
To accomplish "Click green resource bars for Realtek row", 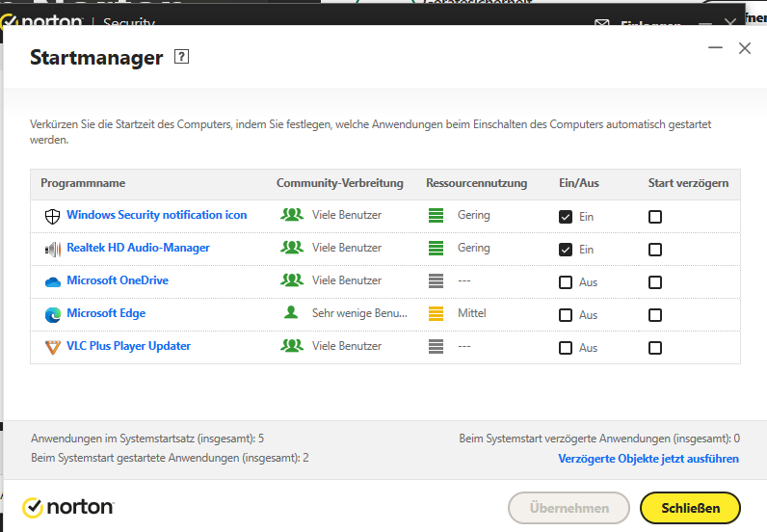I will pyautogui.click(x=436, y=248).
